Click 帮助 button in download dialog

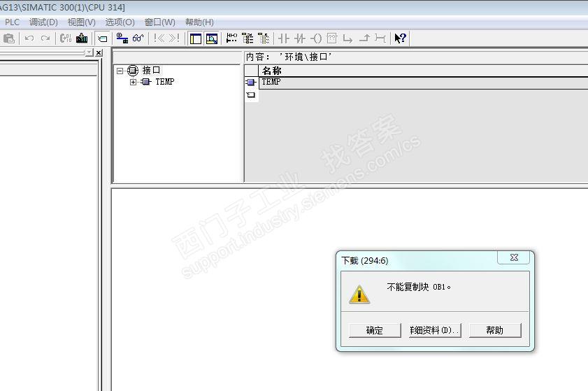click(495, 330)
